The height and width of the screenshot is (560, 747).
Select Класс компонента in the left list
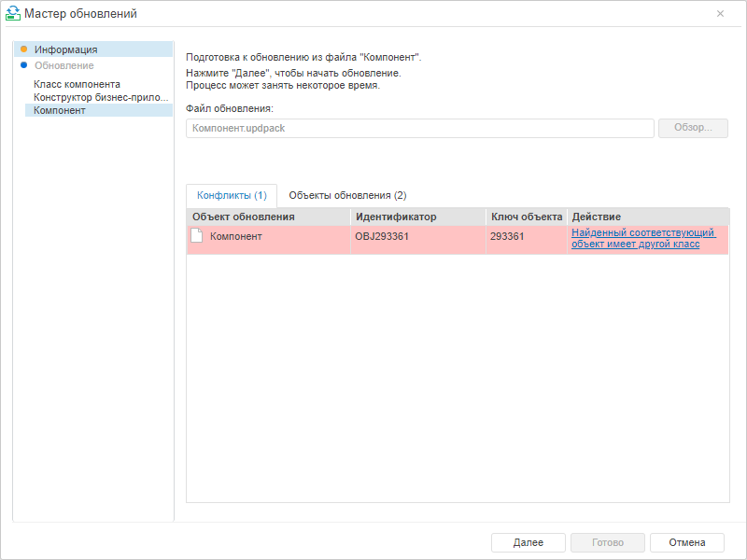(x=77, y=84)
